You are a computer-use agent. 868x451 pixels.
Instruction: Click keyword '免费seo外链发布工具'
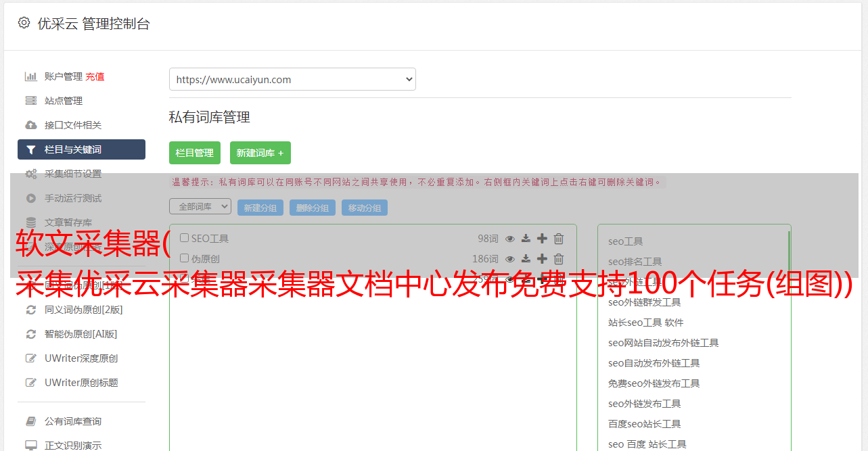[654, 383]
